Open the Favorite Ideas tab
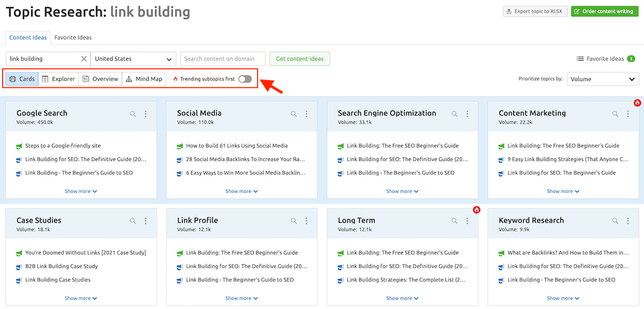 point(73,38)
